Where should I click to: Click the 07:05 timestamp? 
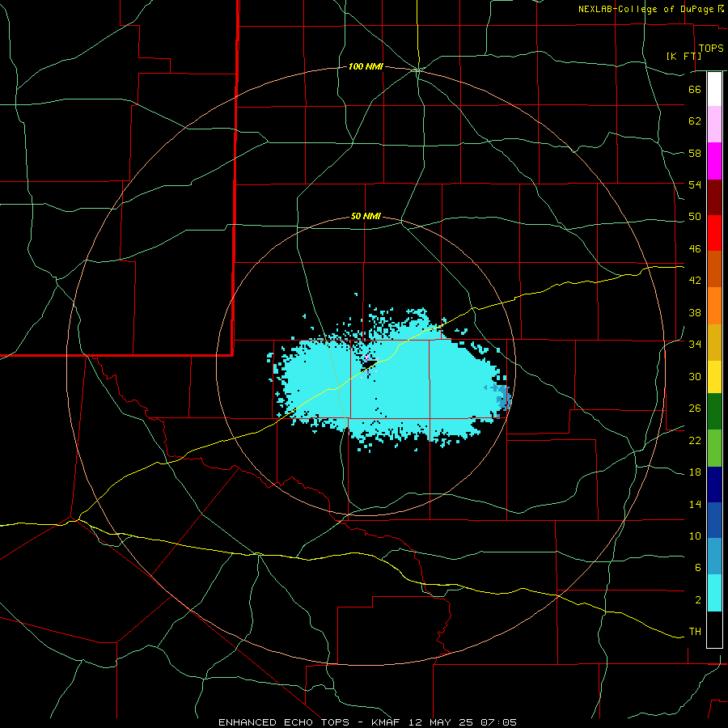point(500,722)
